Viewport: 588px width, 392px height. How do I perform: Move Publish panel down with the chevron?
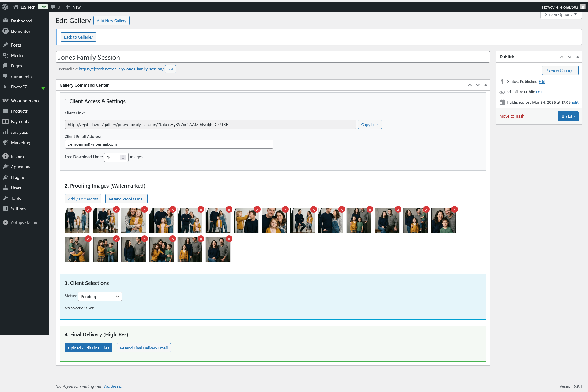coord(570,57)
